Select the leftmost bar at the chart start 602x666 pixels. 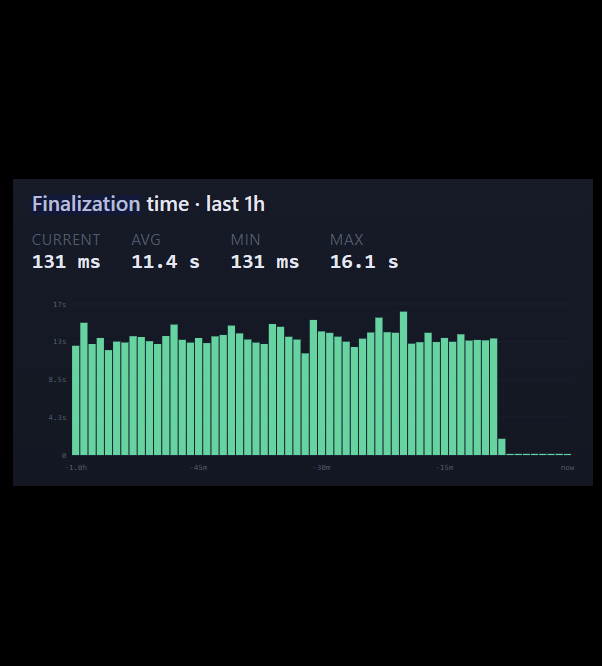pos(76,401)
